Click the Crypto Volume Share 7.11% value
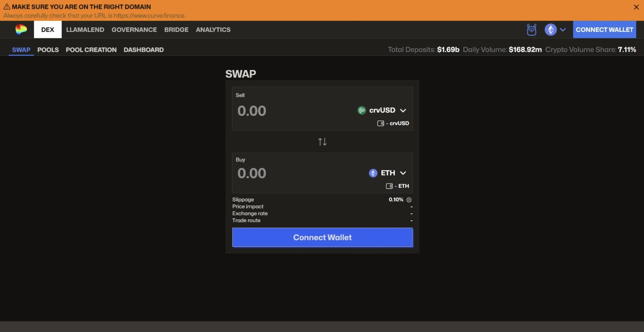Screen dimensions: 644x332 (x=627, y=50)
